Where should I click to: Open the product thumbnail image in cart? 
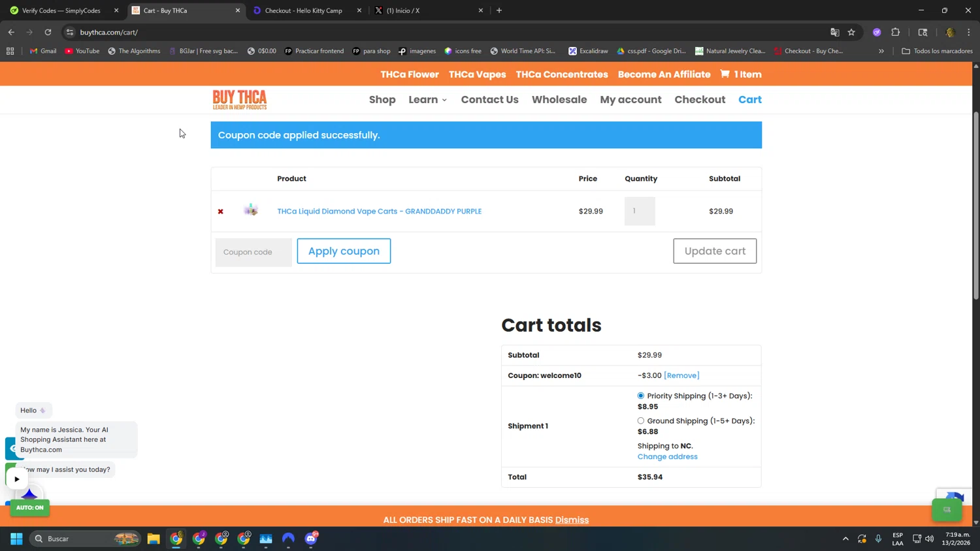(251, 210)
